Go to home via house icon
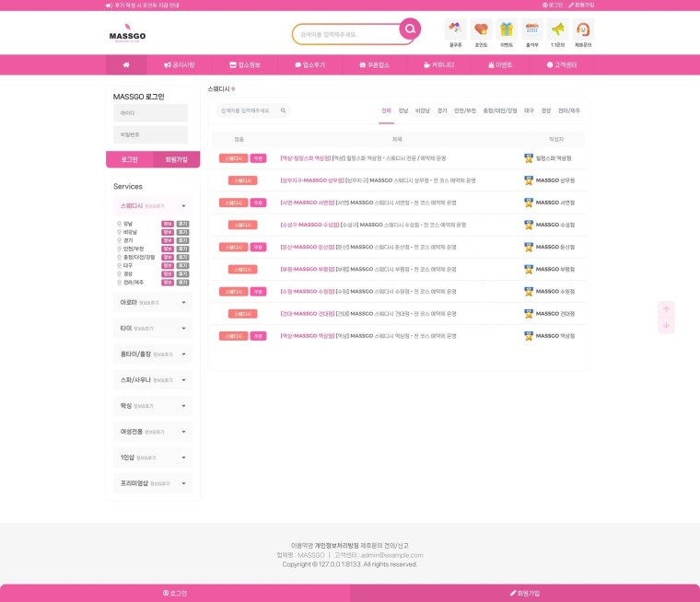700x602 pixels. click(x=126, y=64)
